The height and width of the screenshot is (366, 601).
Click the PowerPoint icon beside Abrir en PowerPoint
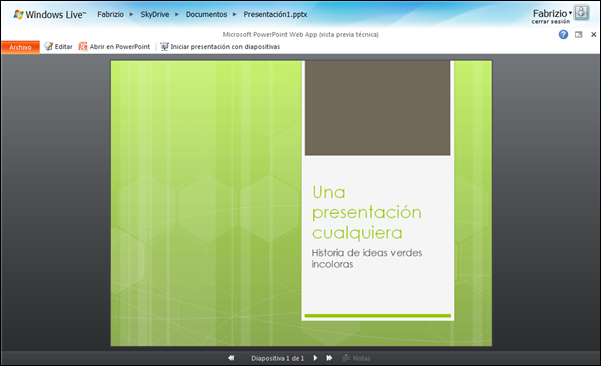click(83, 46)
